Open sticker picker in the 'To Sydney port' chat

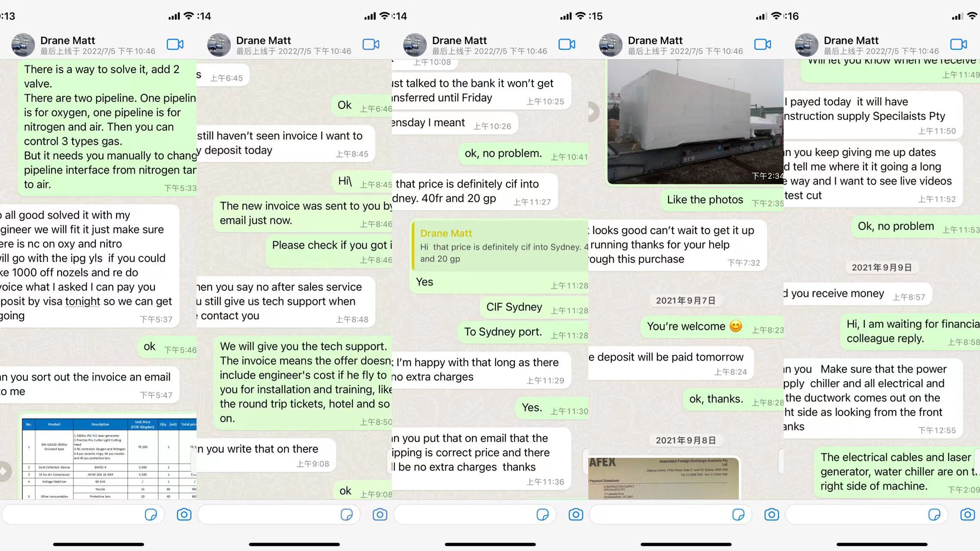click(x=542, y=514)
